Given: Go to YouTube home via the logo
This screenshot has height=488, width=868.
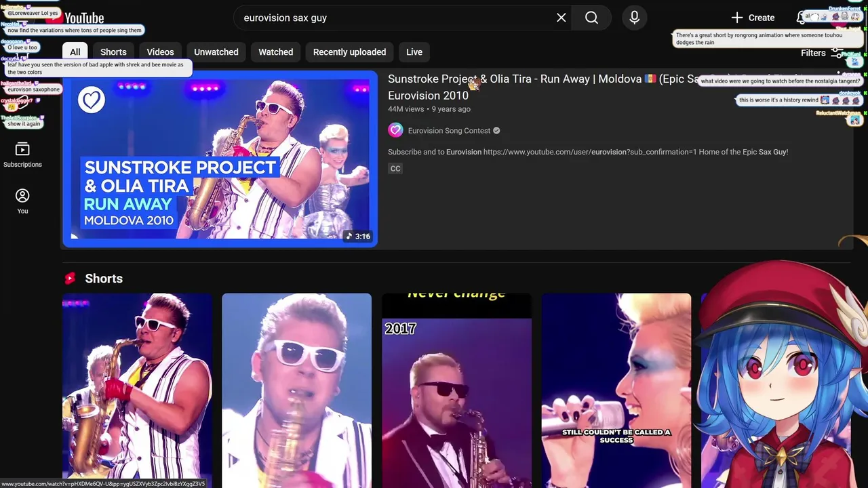Looking at the screenshot, I should (75, 18).
